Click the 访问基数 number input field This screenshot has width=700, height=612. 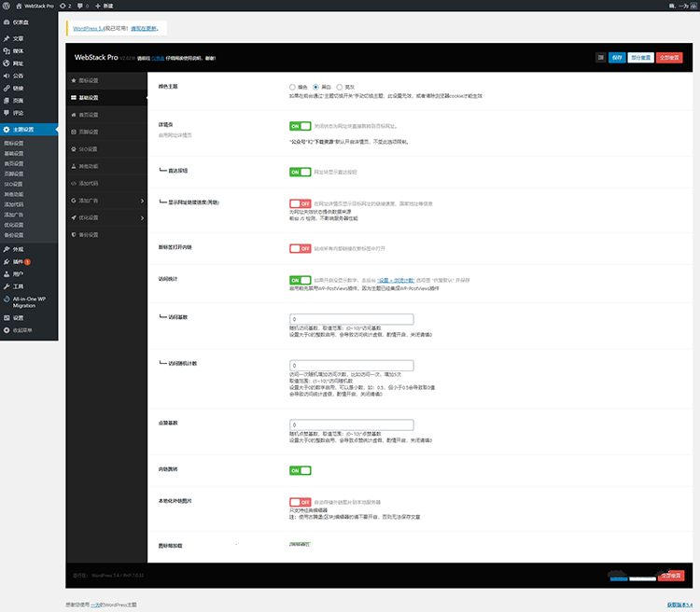[353, 319]
